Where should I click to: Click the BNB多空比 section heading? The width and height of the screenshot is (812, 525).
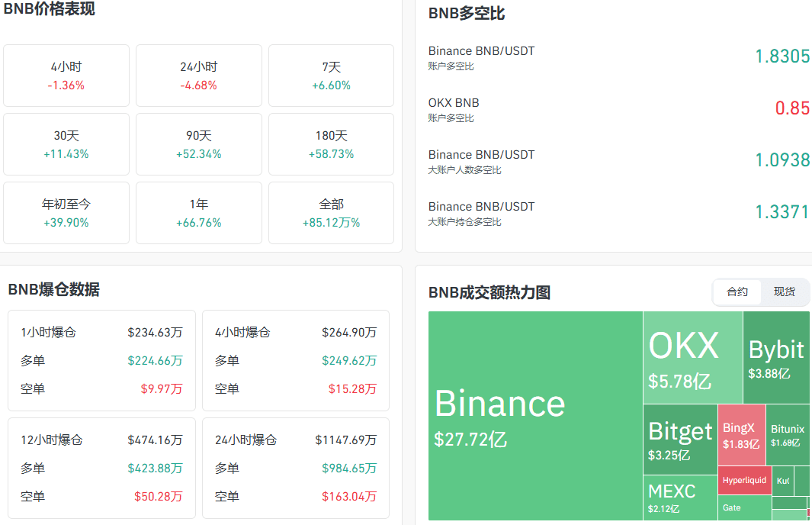tap(467, 14)
